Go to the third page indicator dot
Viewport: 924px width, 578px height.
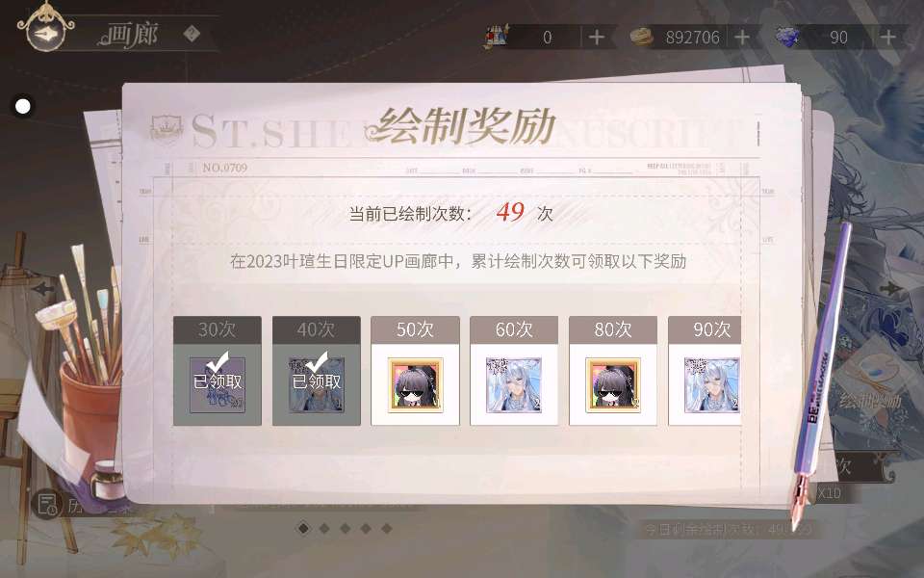[x=346, y=528]
